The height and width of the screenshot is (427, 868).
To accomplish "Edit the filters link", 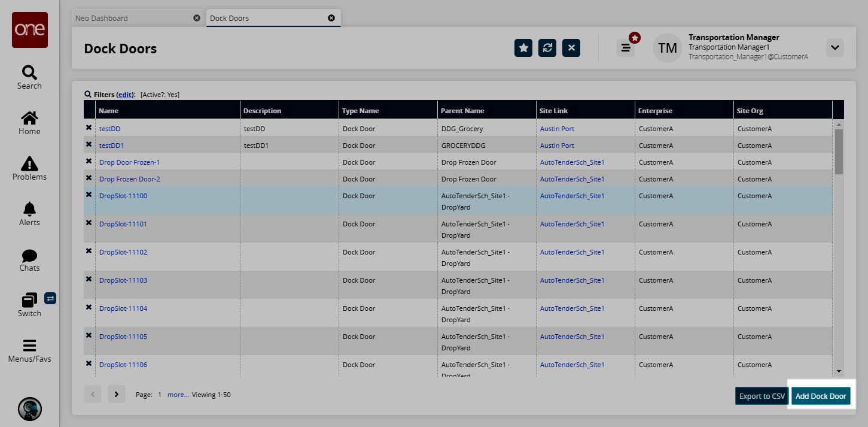I will click(x=125, y=95).
